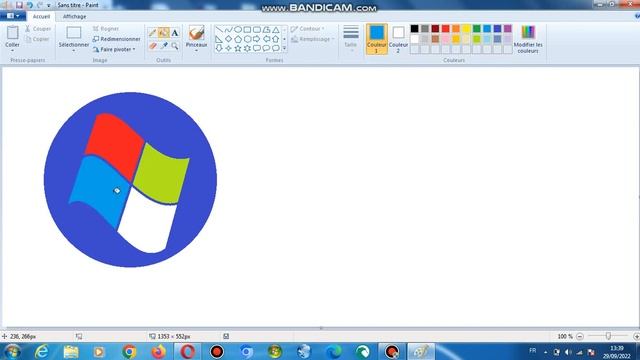Open Windows Explorer folder from taskbar
Screen dimensions: 640x360
point(71,351)
